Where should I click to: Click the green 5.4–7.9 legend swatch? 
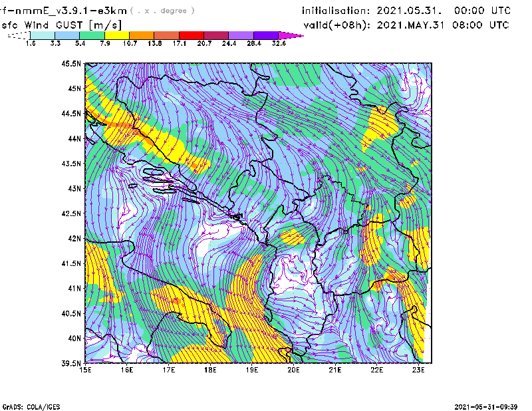tap(92, 35)
